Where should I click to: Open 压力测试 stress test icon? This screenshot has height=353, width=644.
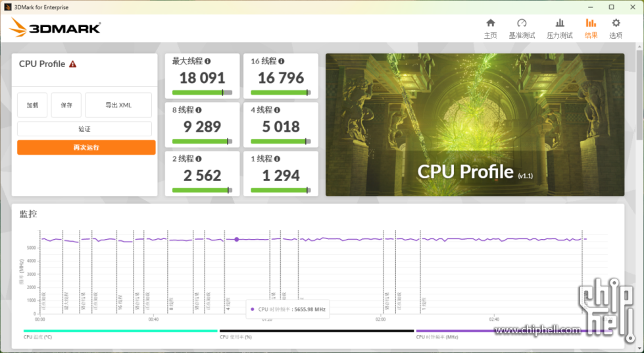[x=560, y=23]
